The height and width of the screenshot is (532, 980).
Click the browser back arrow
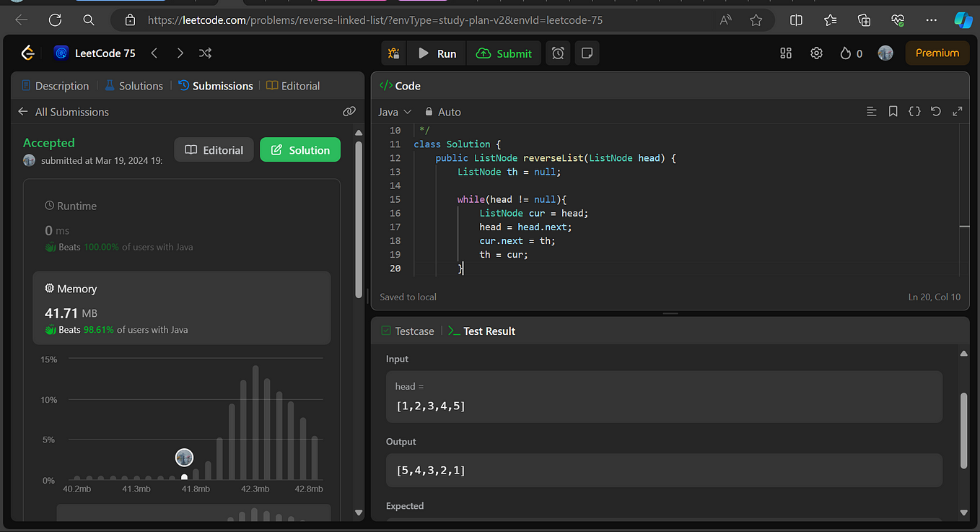[21, 20]
